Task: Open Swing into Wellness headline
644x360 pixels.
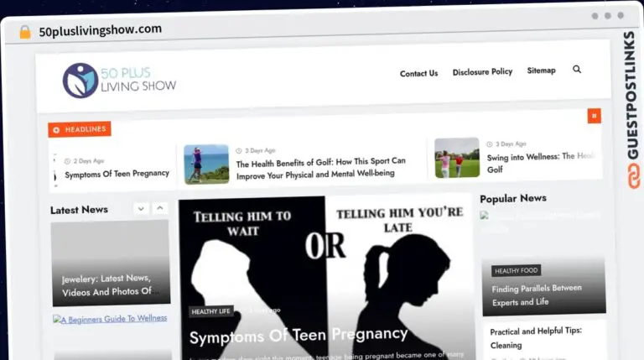Action: (x=540, y=163)
